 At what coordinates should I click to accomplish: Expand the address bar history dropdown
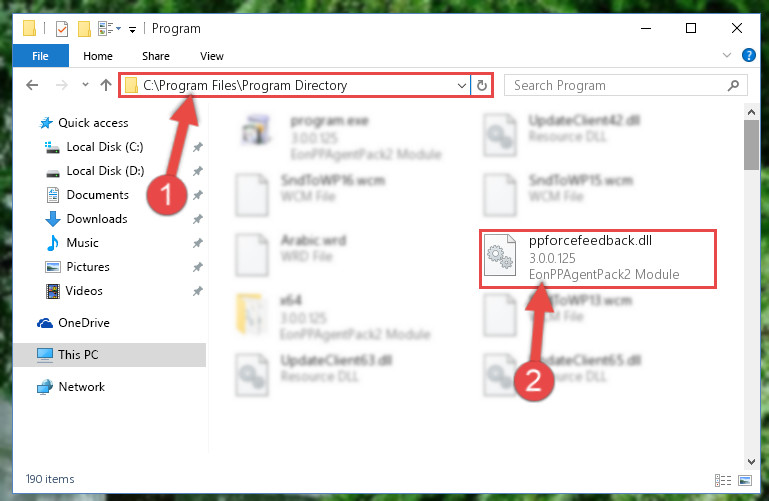(461, 85)
